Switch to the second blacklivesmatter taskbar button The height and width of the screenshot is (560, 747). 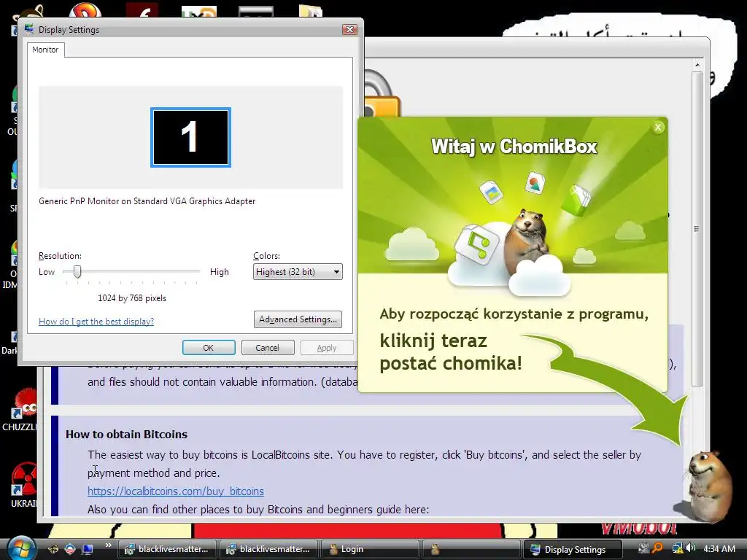pyautogui.click(x=268, y=549)
